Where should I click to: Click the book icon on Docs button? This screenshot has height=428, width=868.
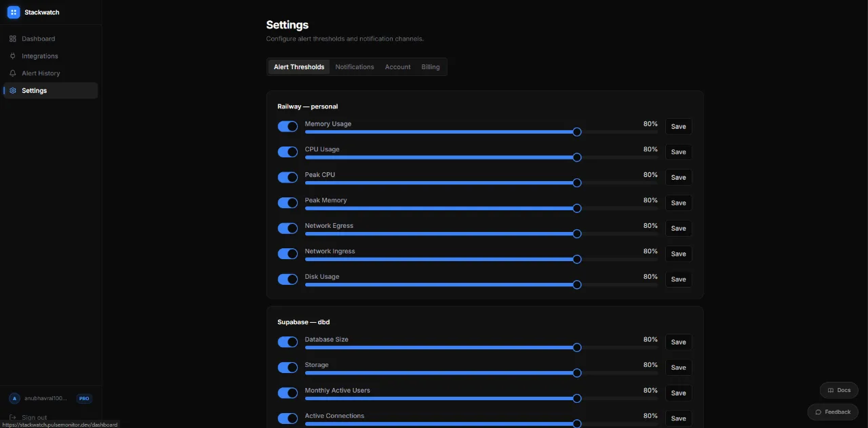(x=831, y=390)
